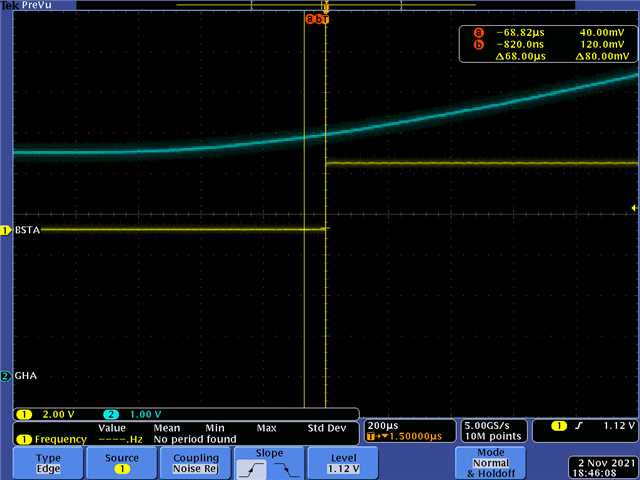Click the Tek PreVu acquisition status
This screenshot has width=640, height=480.
point(26,5)
